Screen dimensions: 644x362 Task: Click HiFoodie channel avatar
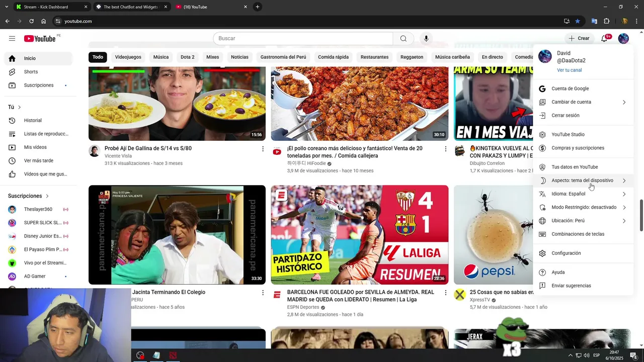coord(277,151)
